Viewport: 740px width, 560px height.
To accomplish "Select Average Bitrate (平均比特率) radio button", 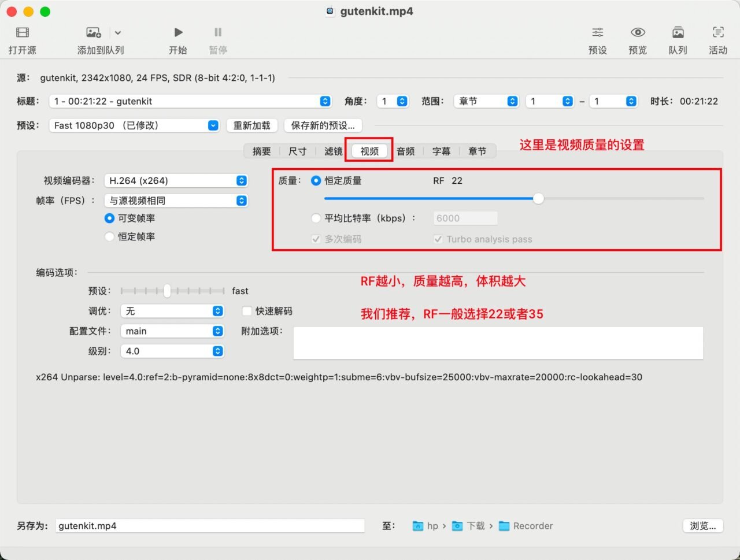I will coord(316,218).
